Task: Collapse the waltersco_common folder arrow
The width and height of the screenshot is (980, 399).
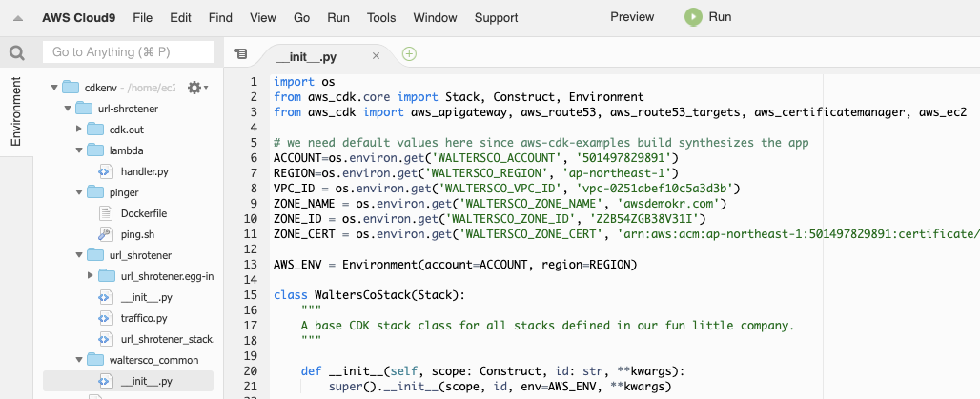Action: 79,360
